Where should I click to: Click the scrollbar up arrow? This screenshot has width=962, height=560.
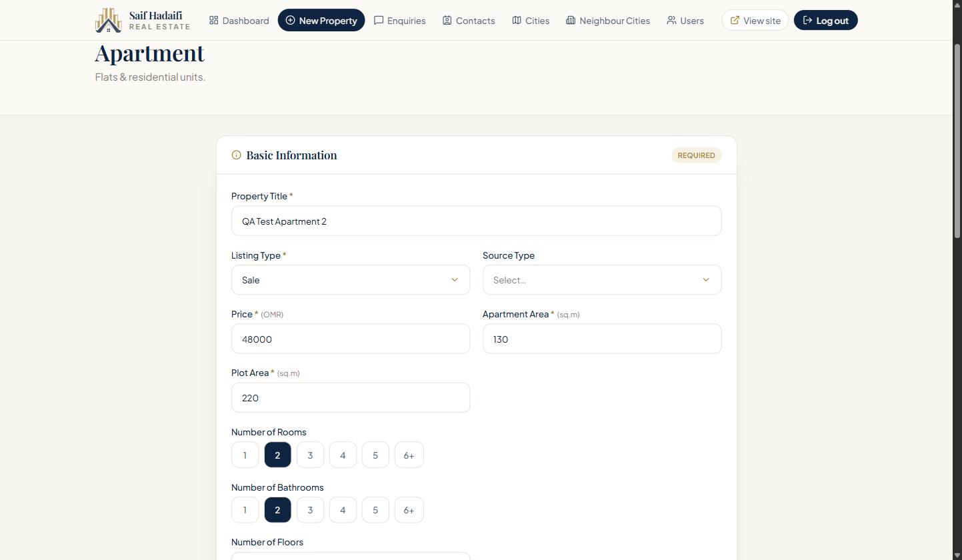[x=957, y=5]
